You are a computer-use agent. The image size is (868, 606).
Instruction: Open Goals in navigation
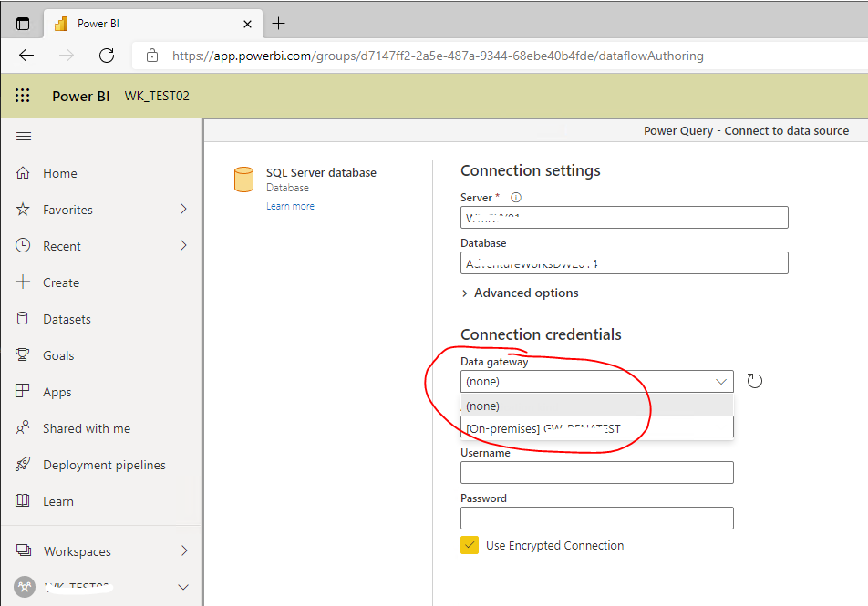58,355
